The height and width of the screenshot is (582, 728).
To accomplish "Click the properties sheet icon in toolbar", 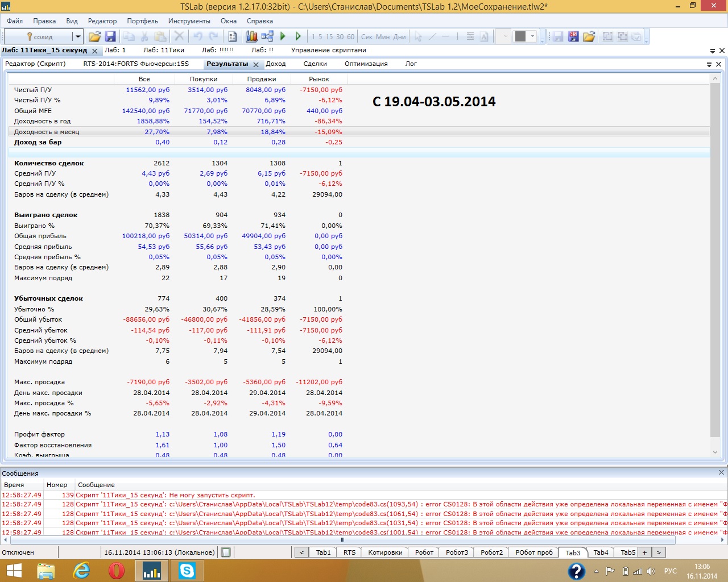I will pos(233,37).
